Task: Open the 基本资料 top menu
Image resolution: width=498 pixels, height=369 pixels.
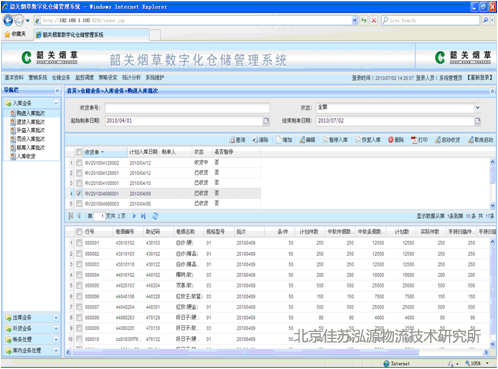Action: (14, 77)
